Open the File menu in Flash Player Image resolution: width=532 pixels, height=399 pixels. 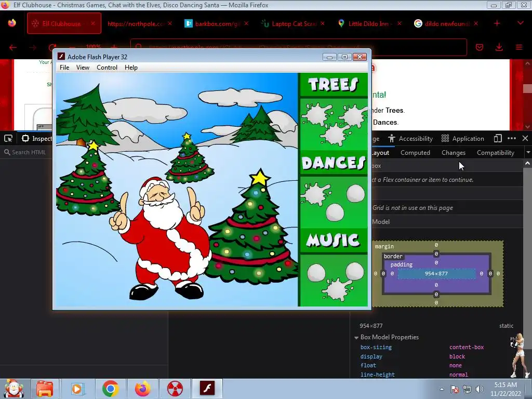coord(64,67)
